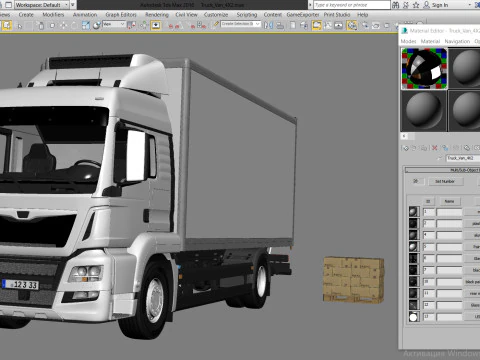Screen dimensions: 480x360
Task: Open the Workspace Default dropdown
Action: click(x=41, y=5)
